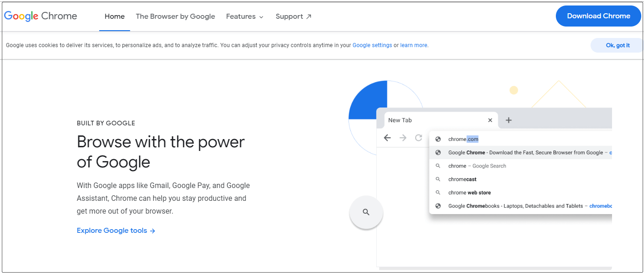This screenshot has width=644, height=274.
Task: Select the chromecast suggestion
Action: tap(521, 179)
